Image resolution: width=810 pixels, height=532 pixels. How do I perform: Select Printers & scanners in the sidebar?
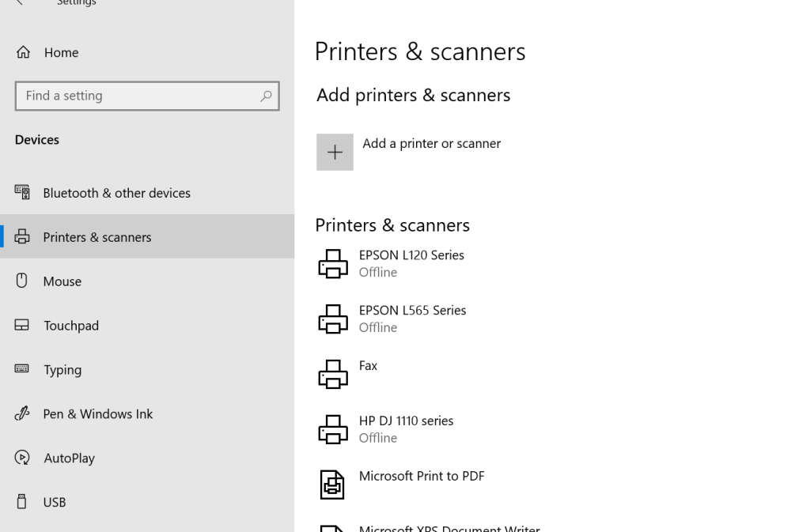click(97, 237)
